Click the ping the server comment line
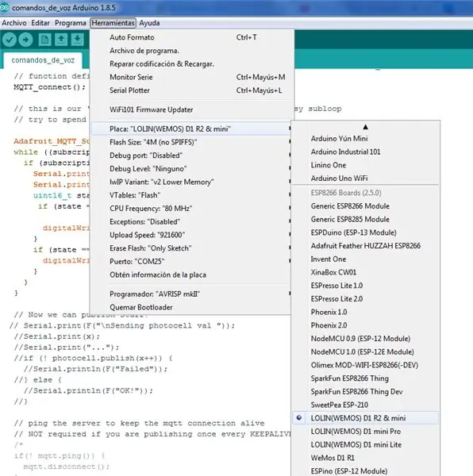This screenshot has width=473, height=476. [x=139, y=423]
